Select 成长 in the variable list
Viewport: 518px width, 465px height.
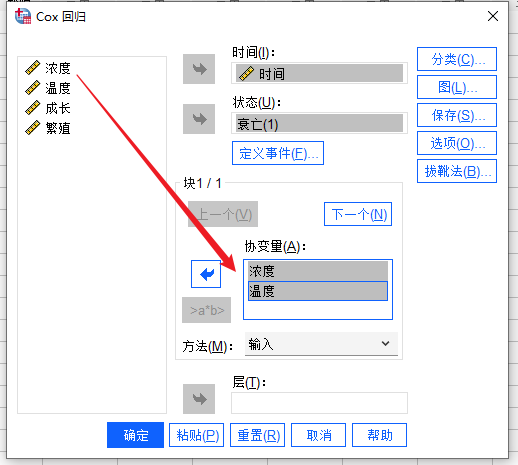pos(58,108)
